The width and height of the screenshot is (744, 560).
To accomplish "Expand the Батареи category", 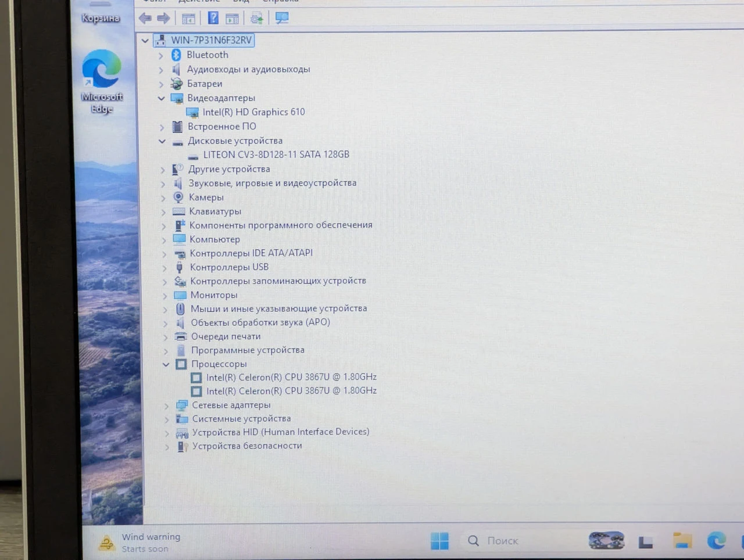I will click(x=161, y=84).
